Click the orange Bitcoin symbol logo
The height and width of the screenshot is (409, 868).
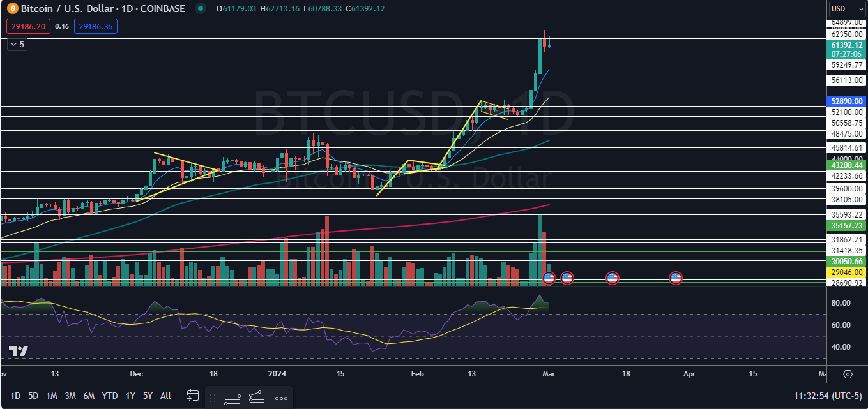pyautogui.click(x=11, y=9)
